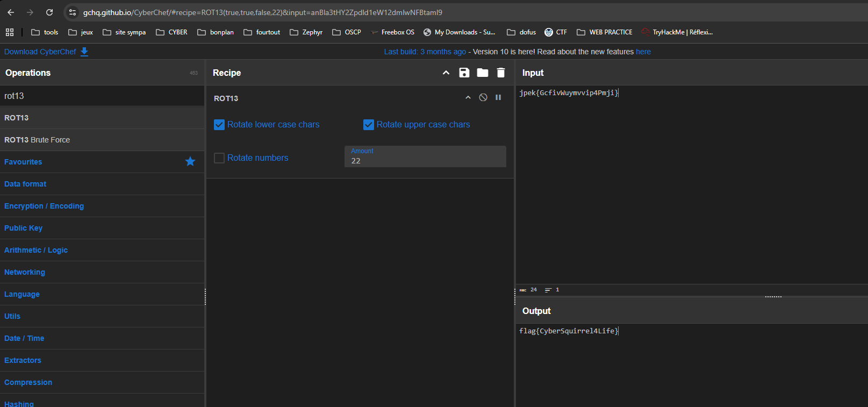Click the Operations panel header
This screenshot has height=407, width=868.
tap(102, 73)
